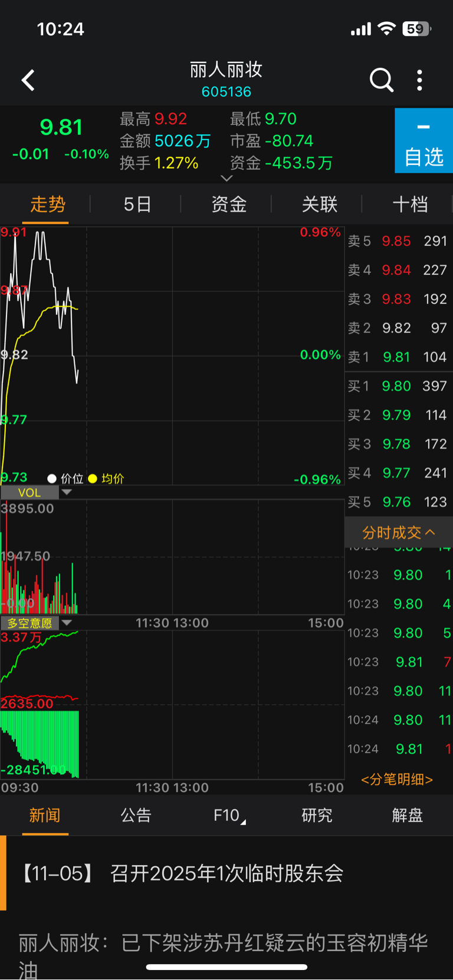Open the F10 tab
The image size is (453, 980).
pos(229,816)
